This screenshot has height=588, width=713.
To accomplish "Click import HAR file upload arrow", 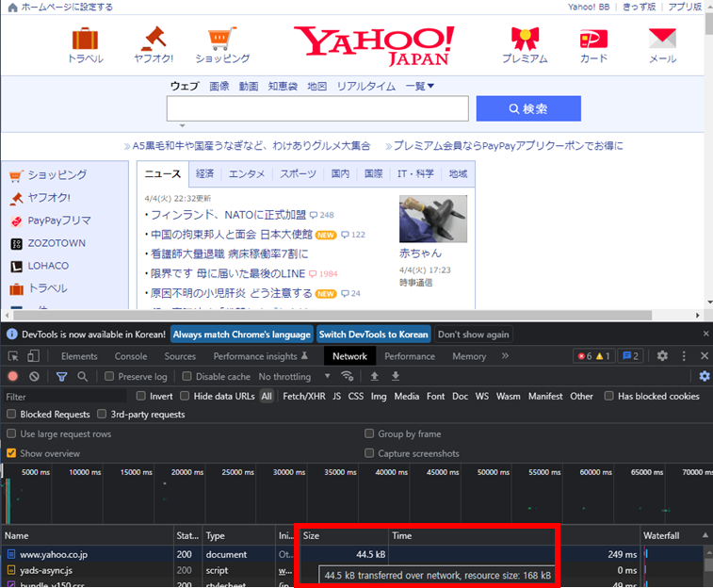I will (x=374, y=376).
